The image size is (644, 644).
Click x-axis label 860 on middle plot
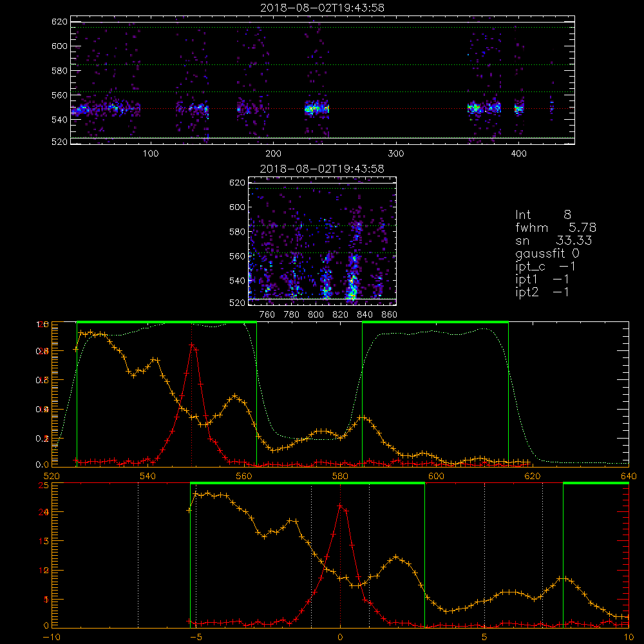coord(390,315)
